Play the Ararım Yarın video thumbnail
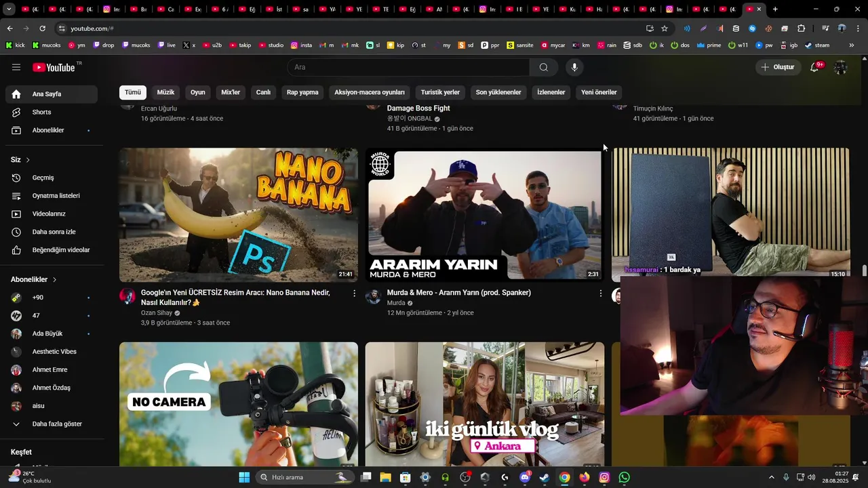The width and height of the screenshot is (868, 488). pyautogui.click(x=485, y=215)
